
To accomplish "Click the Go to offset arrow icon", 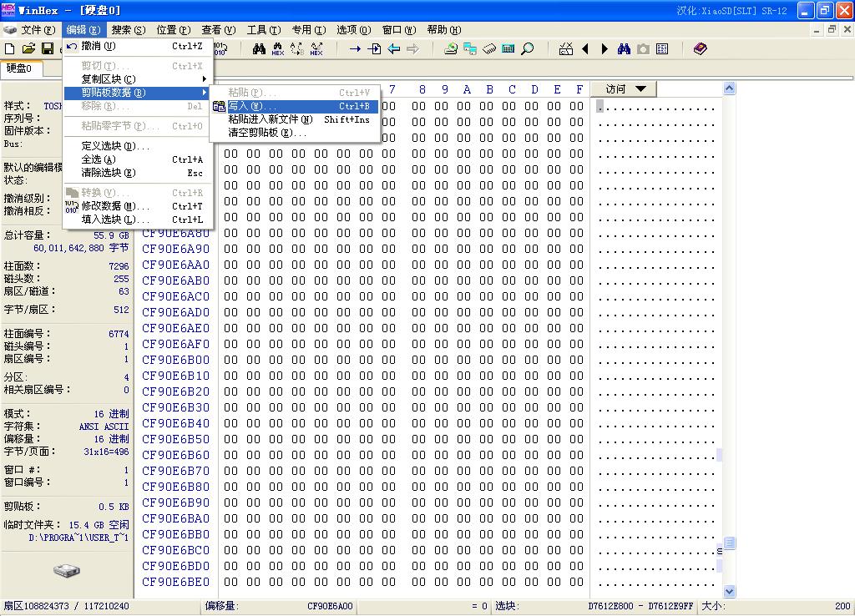I will click(355, 49).
